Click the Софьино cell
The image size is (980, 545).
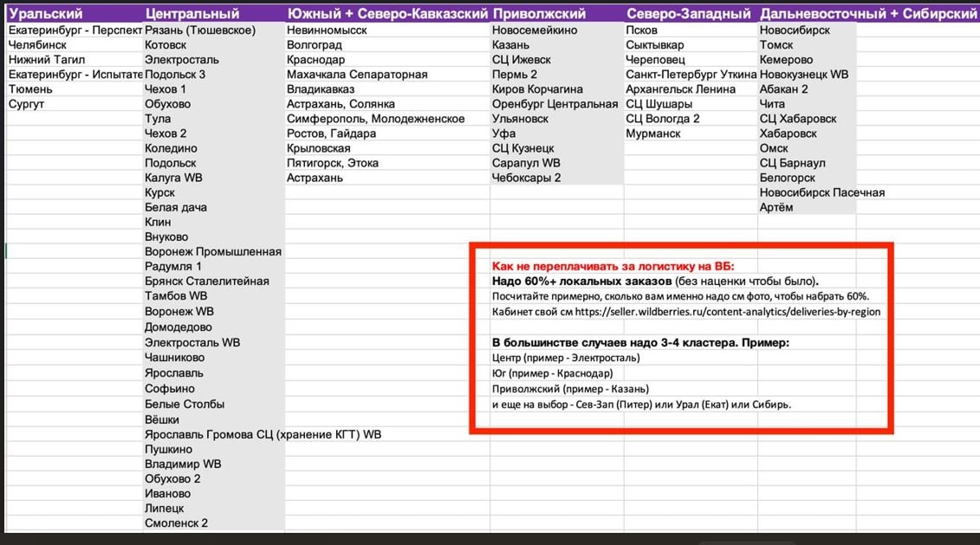[214, 389]
